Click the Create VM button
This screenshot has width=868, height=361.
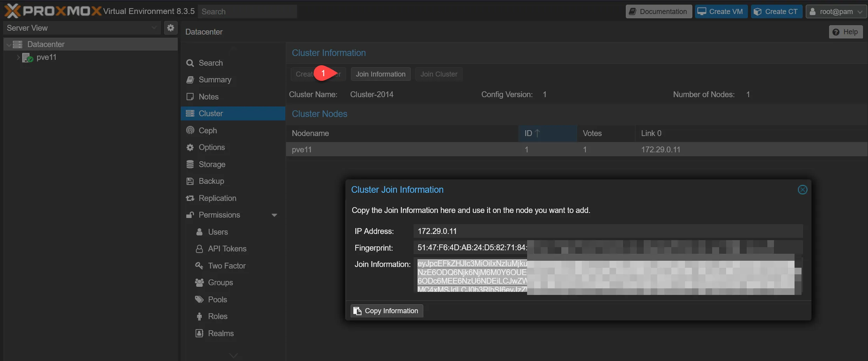coord(721,12)
